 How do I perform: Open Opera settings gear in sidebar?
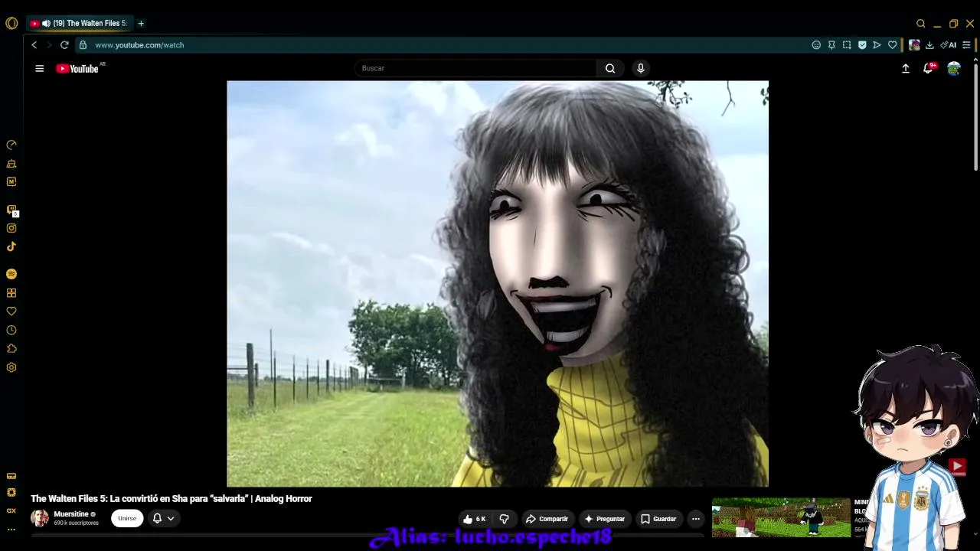tap(11, 367)
